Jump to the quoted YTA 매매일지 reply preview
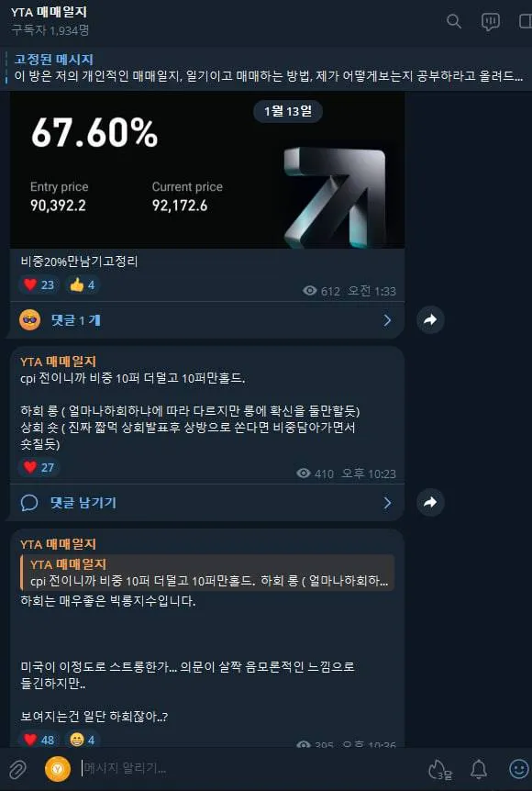This screenshot has height=791, width=532. click(x=207, y=573)
